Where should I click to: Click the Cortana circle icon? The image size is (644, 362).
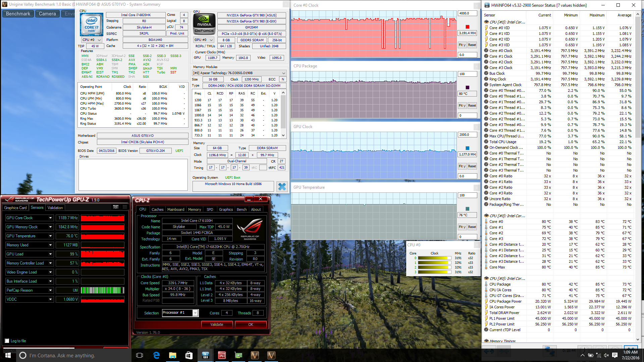(x=23, y=355)
